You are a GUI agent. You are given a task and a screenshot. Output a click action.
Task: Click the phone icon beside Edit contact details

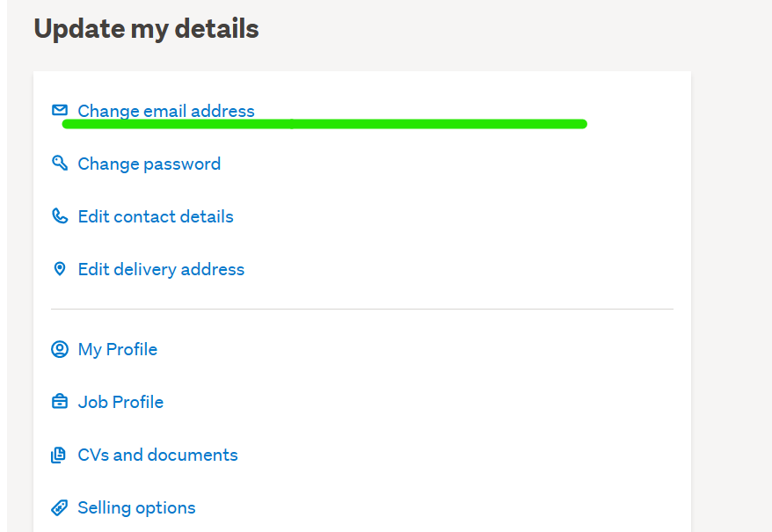(x=60, y=215)
